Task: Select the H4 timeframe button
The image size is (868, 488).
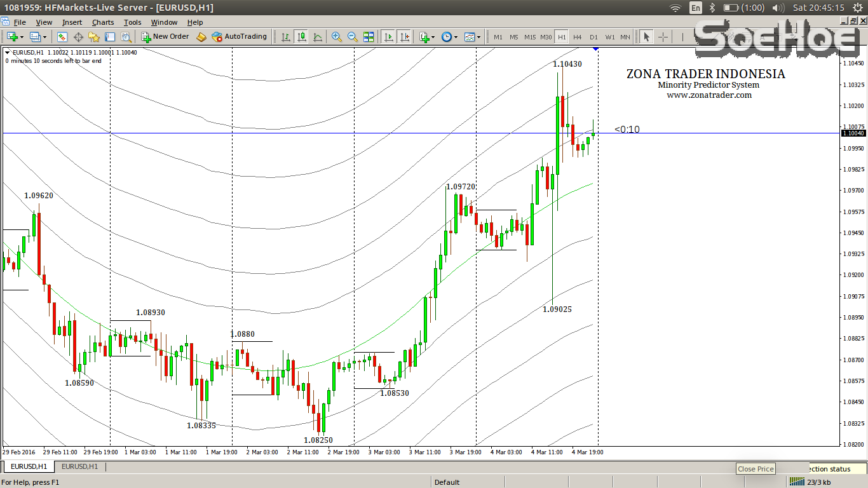Action: pos(577,37)
